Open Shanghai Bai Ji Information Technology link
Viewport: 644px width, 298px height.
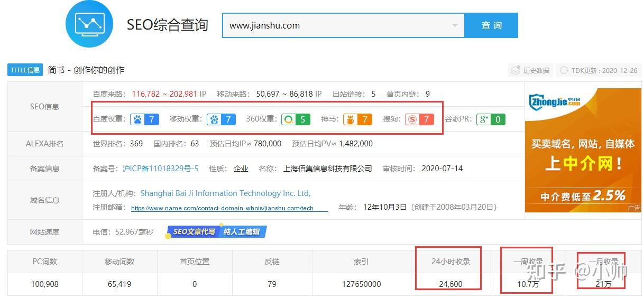coord(225,193)
